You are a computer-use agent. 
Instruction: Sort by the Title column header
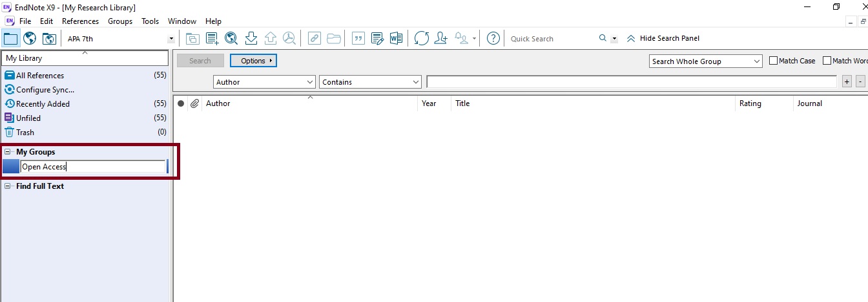coord(594,103)
